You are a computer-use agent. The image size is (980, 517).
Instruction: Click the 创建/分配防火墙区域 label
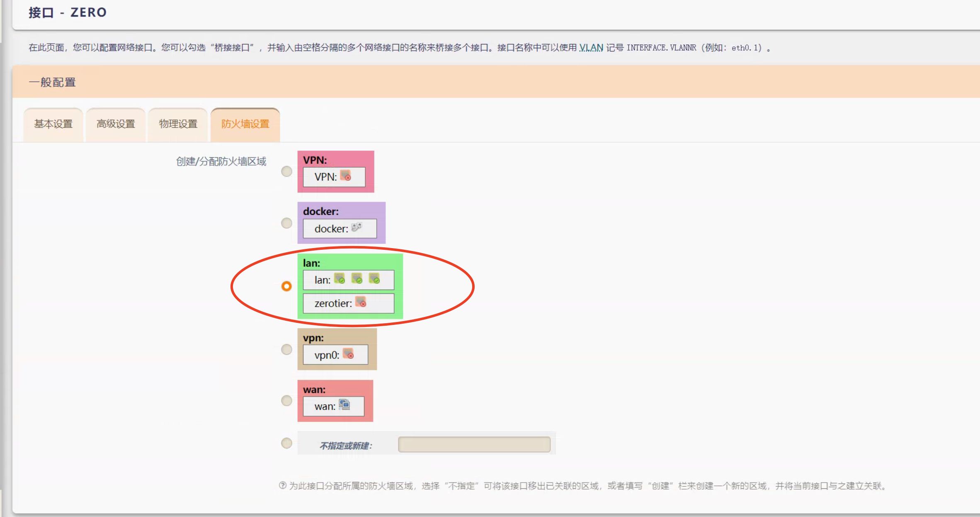[x=221, y=161]
